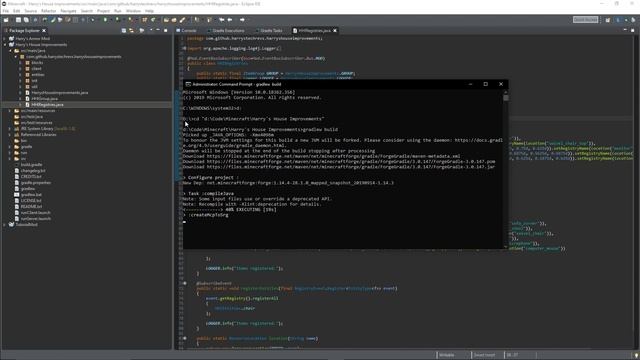Select runClient.launch file
Image resolution: width=640 pixels, height=360 pixels.
coord(35,213)
